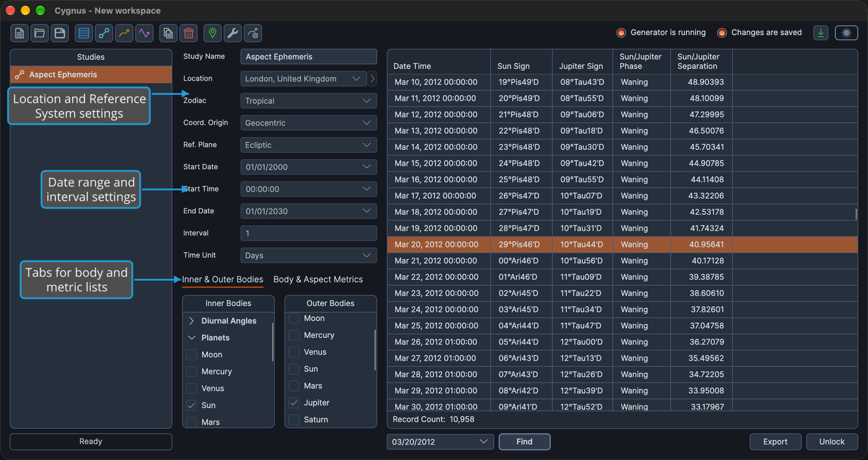Add a new blue table-list study
The image size is (868, 460).
coord(84,33)
